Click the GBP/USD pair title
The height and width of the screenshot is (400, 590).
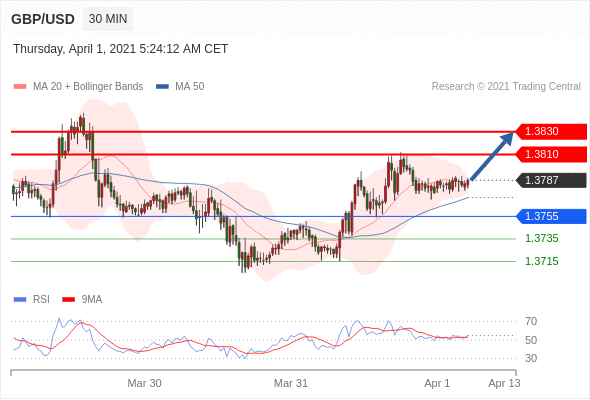(x=43, y=19)
